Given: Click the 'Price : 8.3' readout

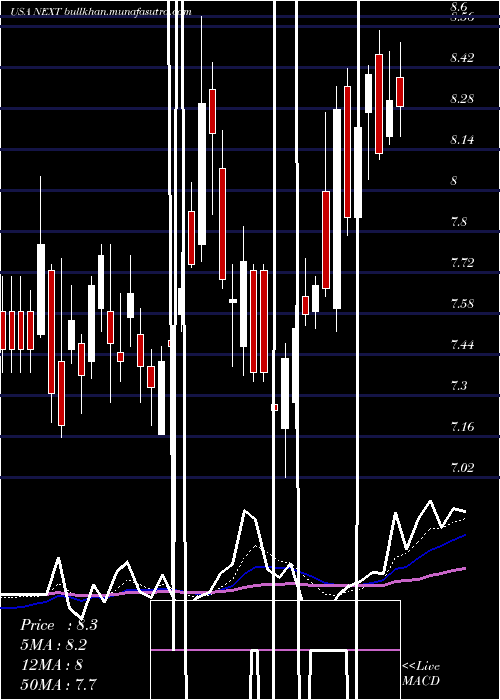Looking at the screenshot, I should click(59, 625).
